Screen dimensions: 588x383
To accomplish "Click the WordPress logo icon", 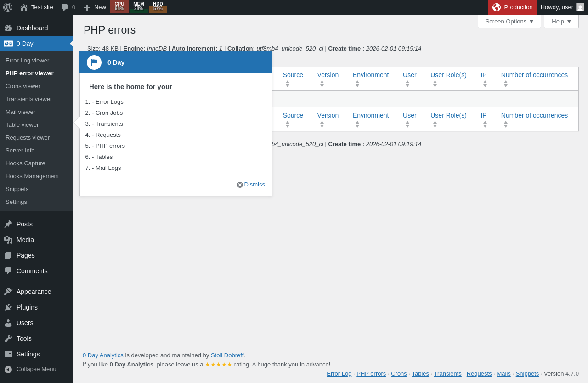I will tap(8, 7).
